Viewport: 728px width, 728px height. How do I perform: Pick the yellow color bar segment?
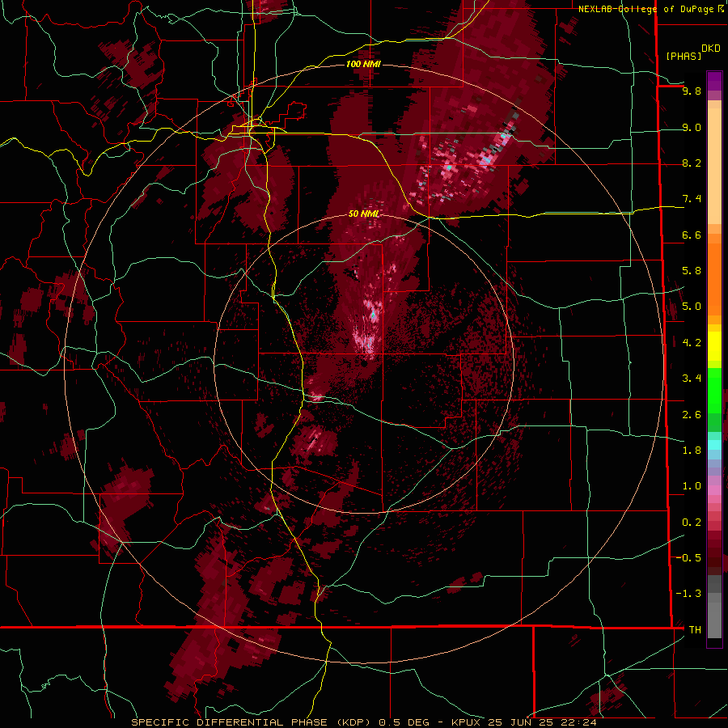pyautogui.click(x=714, y=346)
